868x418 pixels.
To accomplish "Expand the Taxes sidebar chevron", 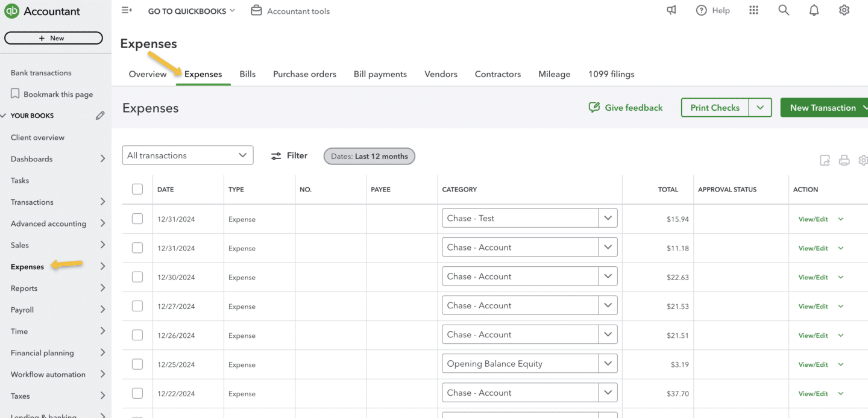I will 102,396.
